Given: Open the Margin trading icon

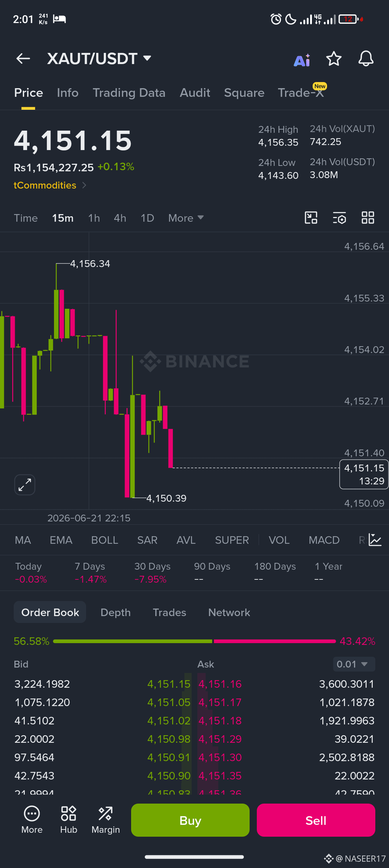Looking at the screenshot, I should pyautogui.click(x=106, y=820).
